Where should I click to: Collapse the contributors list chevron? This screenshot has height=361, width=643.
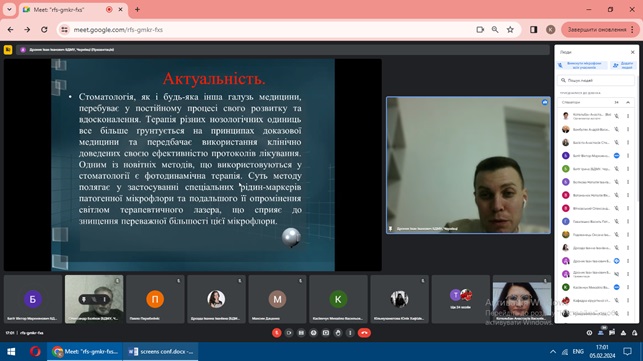(x=628, y=102)
